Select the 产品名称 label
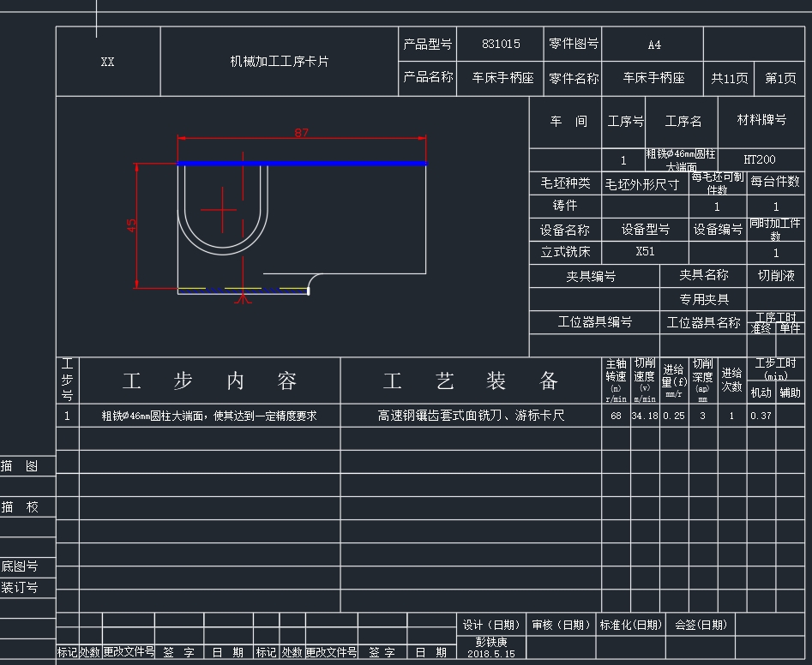 click(x=428, y=77)
